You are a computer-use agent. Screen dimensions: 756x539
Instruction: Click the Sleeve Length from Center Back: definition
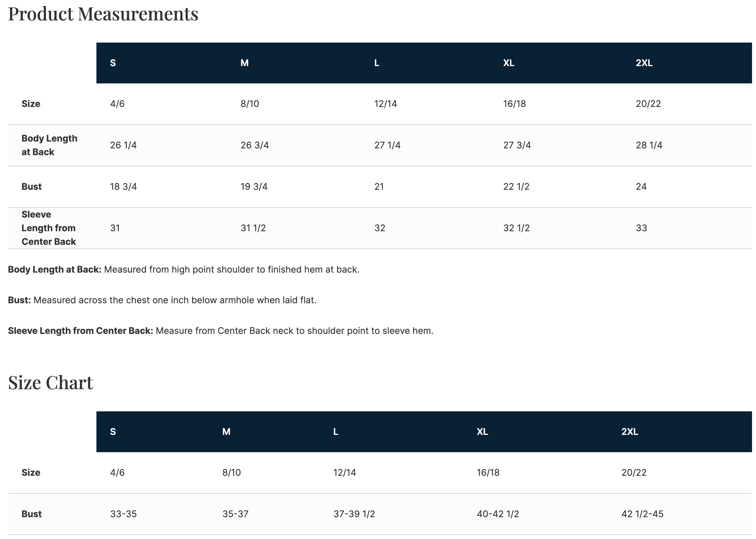pyautogui.click(x=80, y=330)
